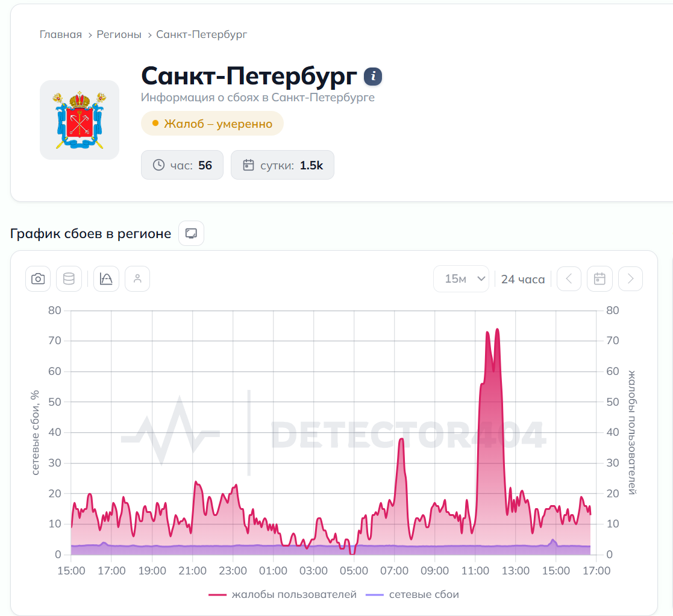Click the camera screenshot icon
Image resolution: width=673 pixels, height=616 pixels.
pos(38,279)
